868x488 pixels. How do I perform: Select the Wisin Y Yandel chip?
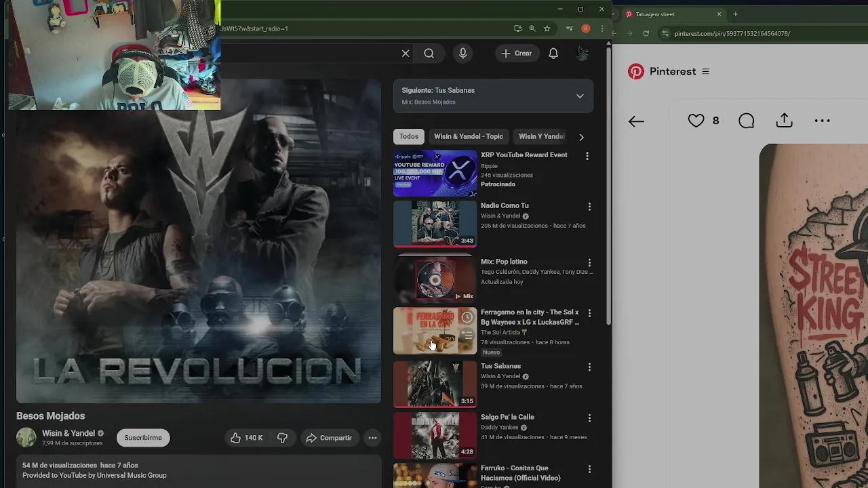(542, 136)
